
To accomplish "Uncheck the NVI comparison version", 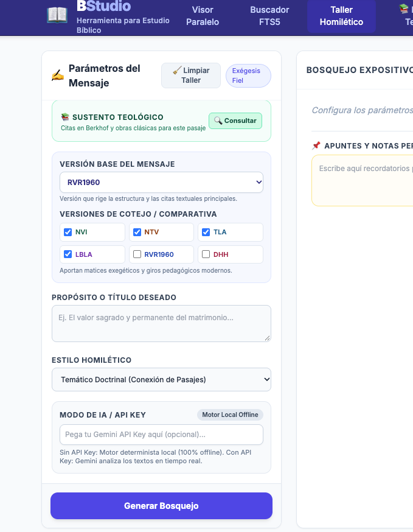I will coord(68,232).
